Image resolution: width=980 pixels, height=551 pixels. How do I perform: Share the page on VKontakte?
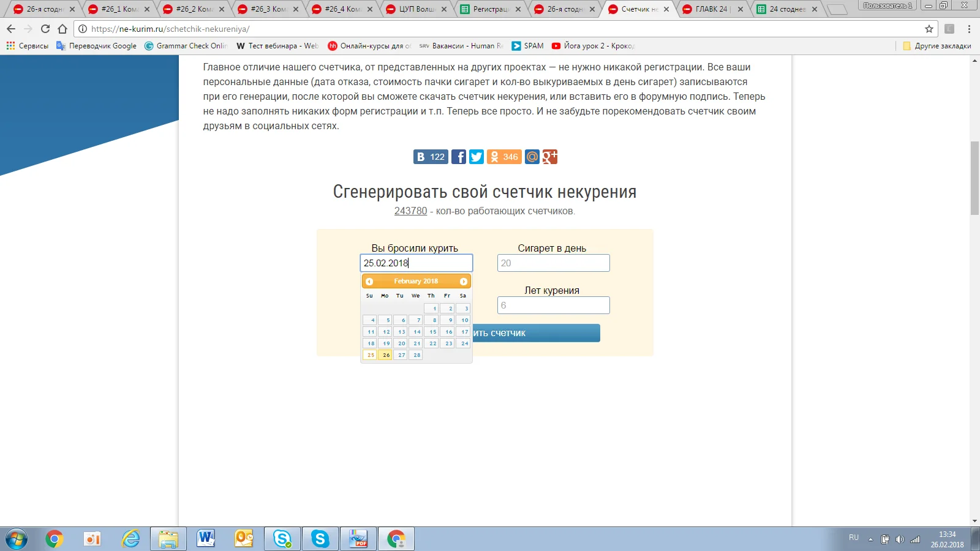[x=431, y=157]
